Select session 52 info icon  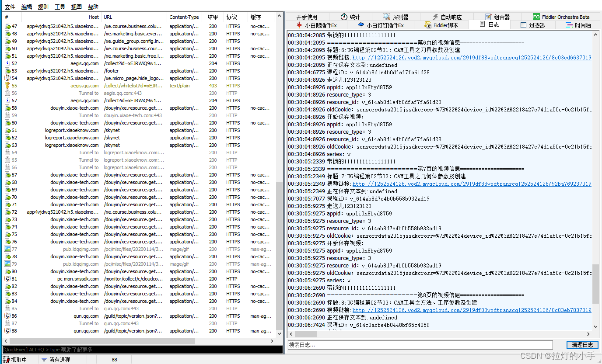tap(7, 63)
